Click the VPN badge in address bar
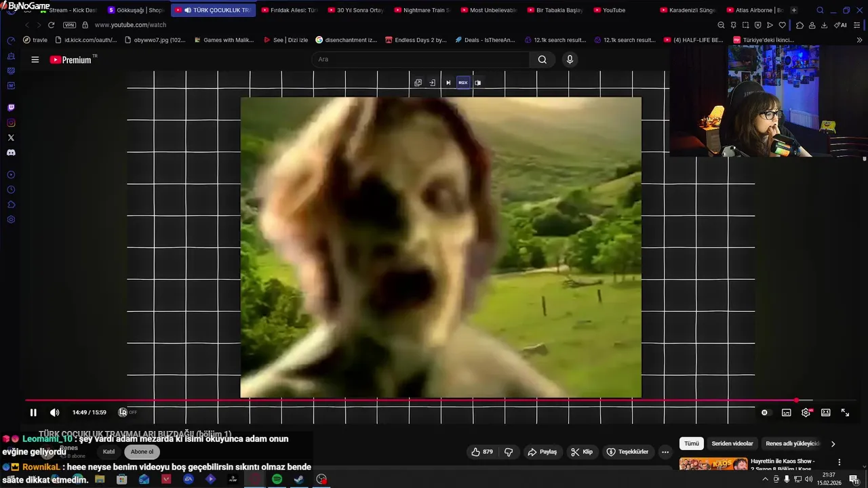The image size is (868, 488). pyautogui.click(x=69, y=25)
